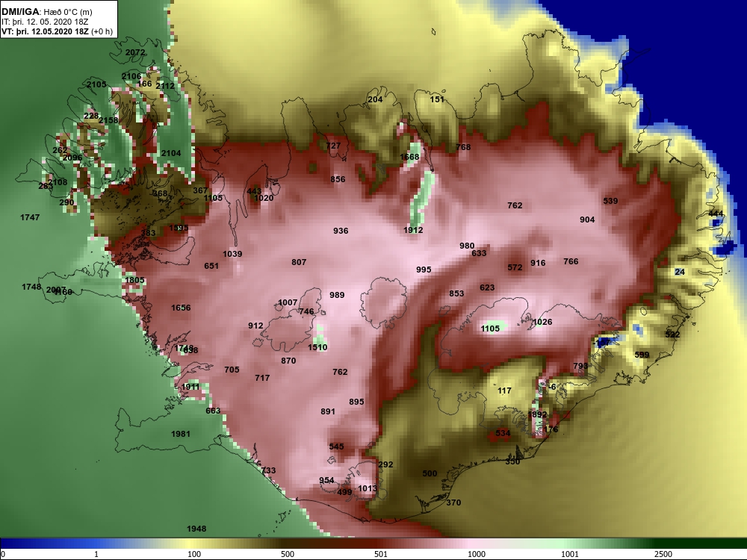Click the map value '980'
Viewport: 747px width, 560px height.
click(x=467, y=246)
